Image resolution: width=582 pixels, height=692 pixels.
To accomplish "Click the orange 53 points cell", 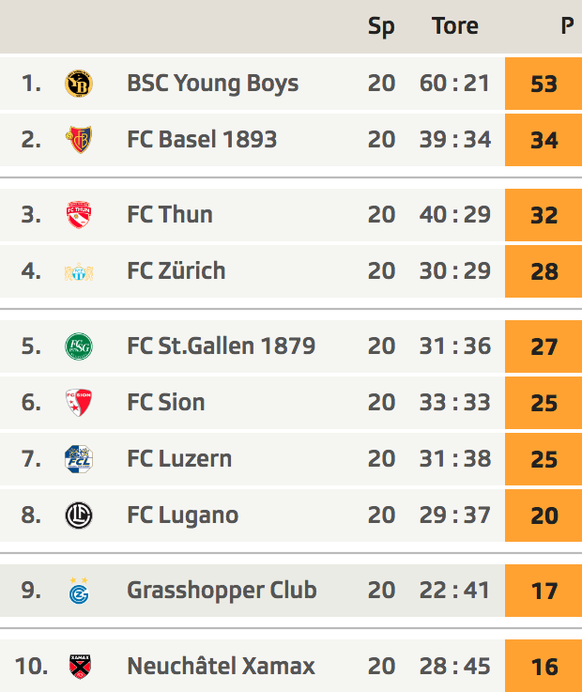I will 543,83.
